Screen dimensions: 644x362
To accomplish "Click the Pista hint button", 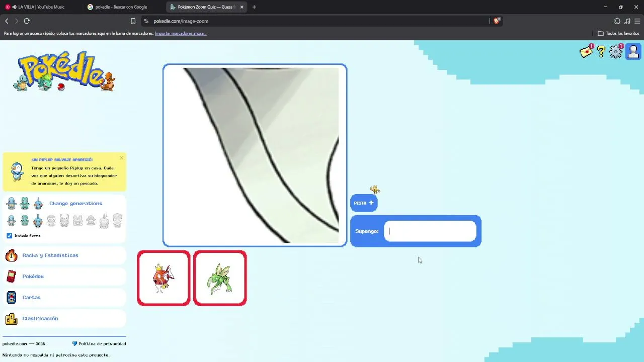I will click(364, 203).
